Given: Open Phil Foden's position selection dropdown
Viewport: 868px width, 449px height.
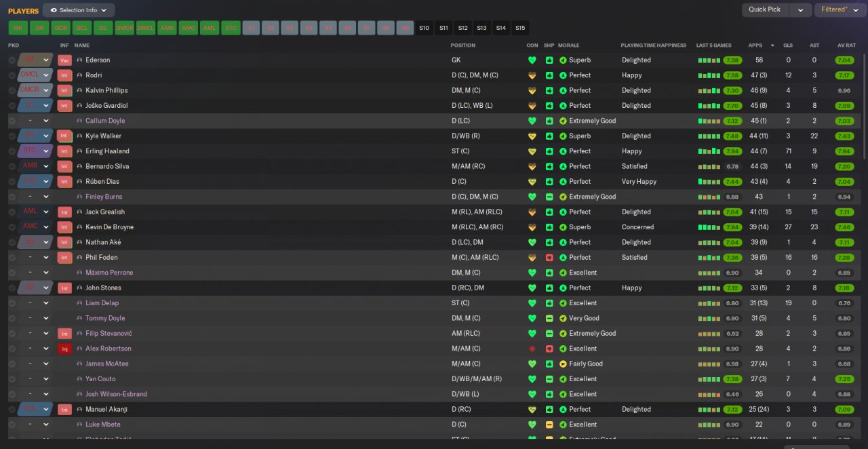Looking at the screenshot, I should point(35,258).
